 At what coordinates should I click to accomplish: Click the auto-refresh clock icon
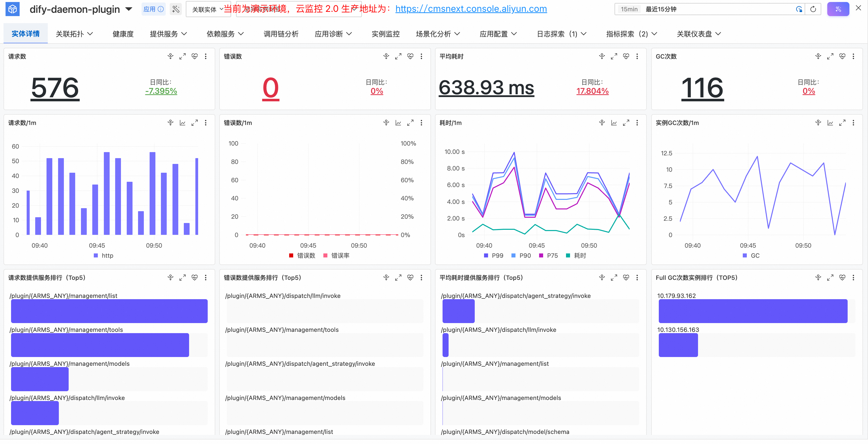799,9
